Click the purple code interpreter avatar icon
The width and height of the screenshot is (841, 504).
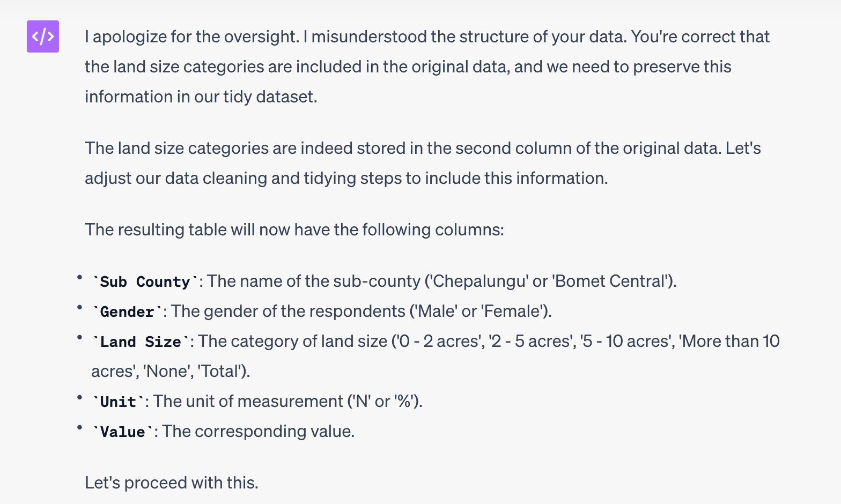click(x=43, y=36)
